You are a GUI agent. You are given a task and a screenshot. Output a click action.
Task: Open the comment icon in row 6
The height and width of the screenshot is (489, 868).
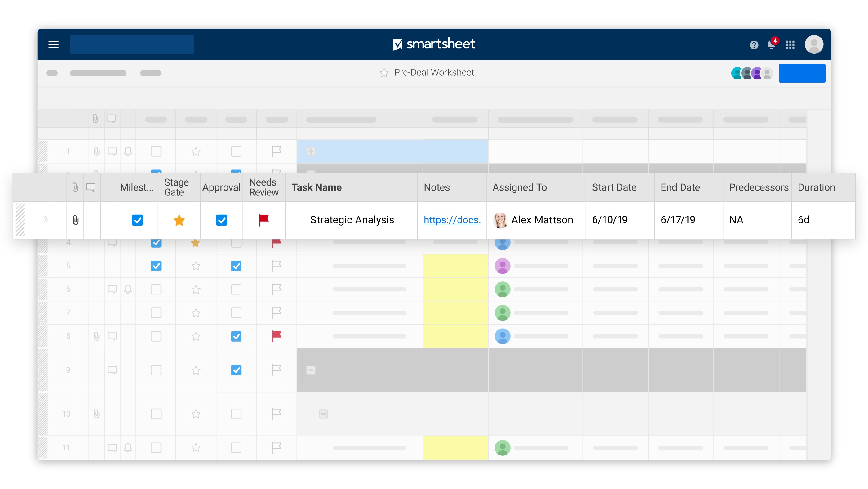112,289
